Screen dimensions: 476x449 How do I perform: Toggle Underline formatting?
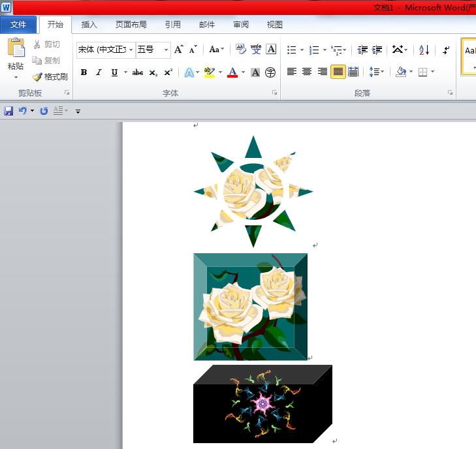click(x=114, y=72)
